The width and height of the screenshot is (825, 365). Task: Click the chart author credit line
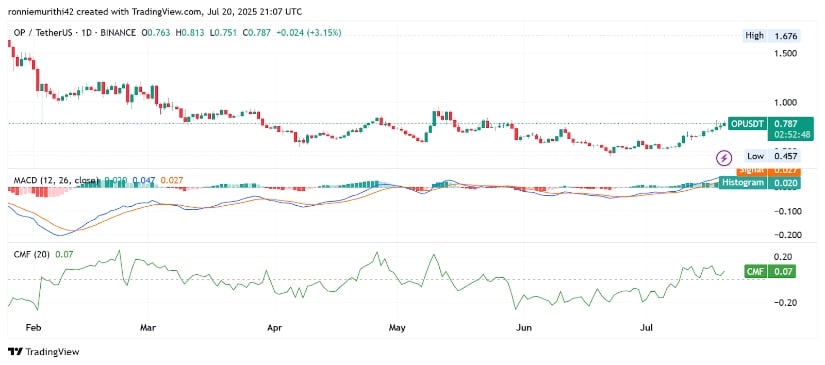pos(155,11)
